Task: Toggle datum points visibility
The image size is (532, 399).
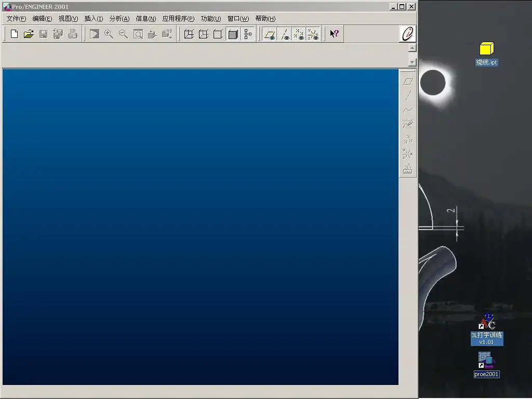Action: [299, 34]
